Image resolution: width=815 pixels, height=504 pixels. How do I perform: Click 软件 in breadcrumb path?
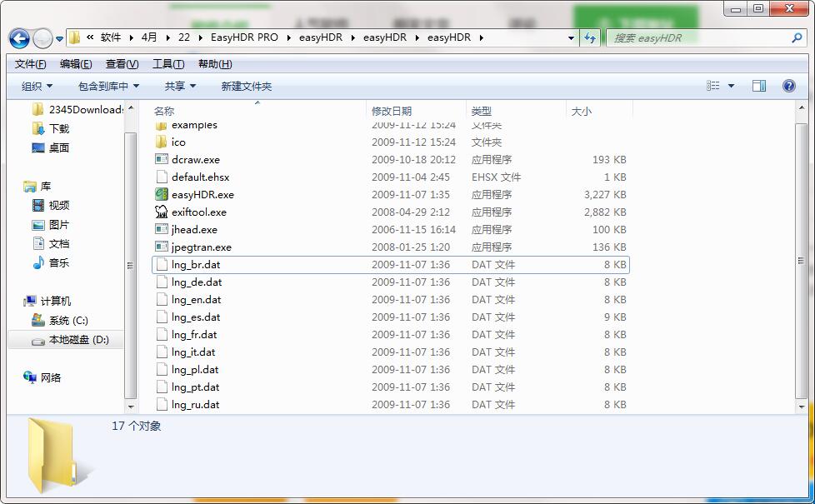point(111,37)
